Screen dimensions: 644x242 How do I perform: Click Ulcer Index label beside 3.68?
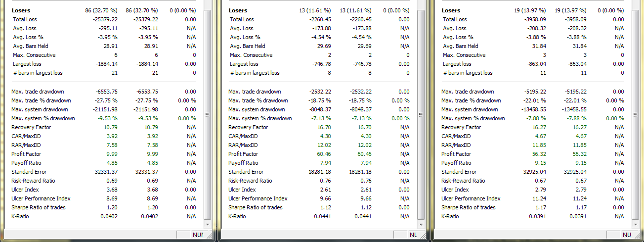[25, 190]
